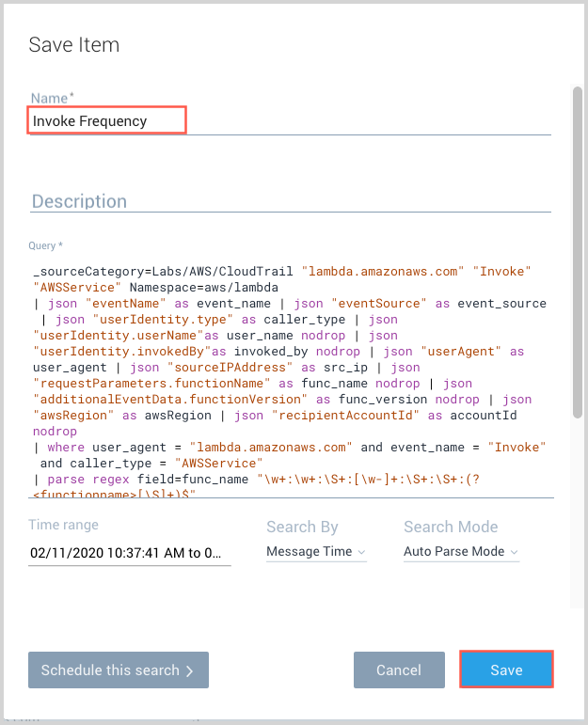This screenshot has height=725, width=588.
Task: Click the Name label above the field
Action: 52,98
